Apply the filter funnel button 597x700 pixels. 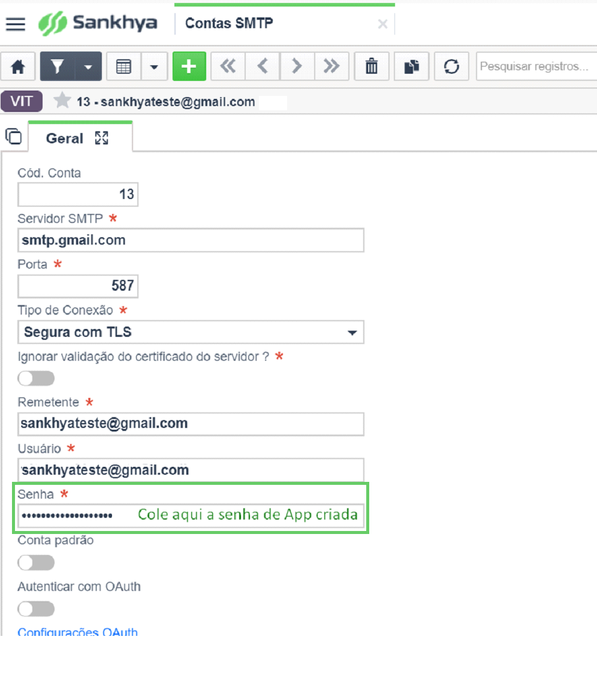pyautogui.click(x=58, y=67)
